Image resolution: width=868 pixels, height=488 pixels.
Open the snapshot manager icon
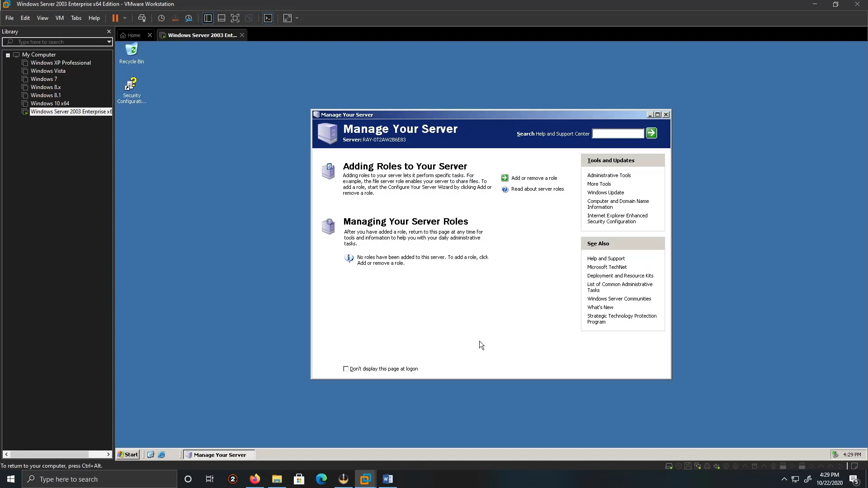(x=189, y=18)
